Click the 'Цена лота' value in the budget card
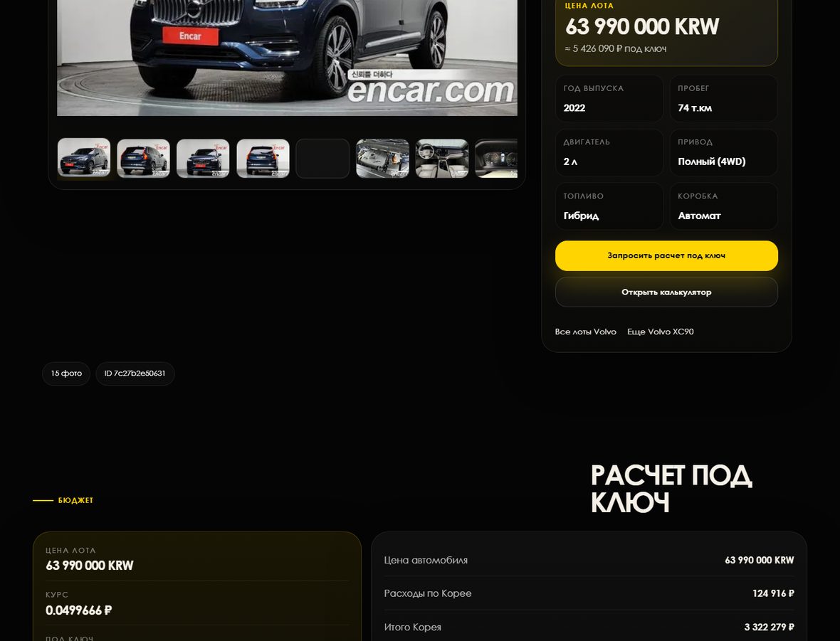The height and width of the screenshot is (641, 840). [90, 566]
